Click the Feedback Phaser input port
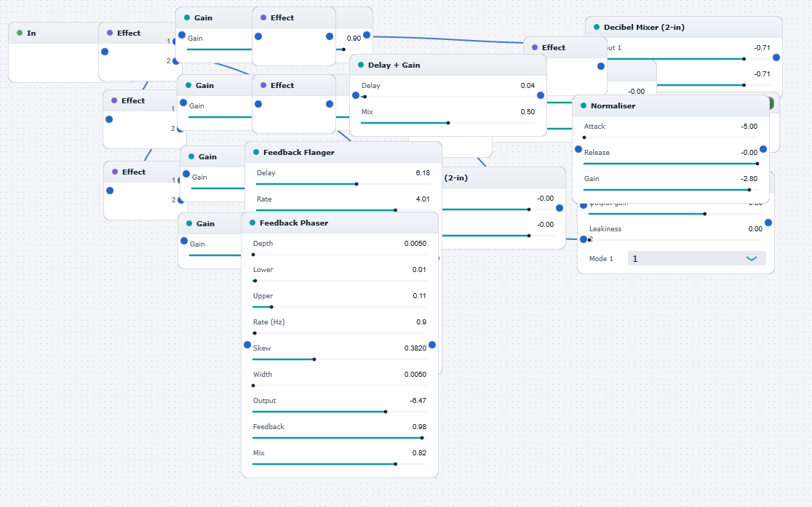 (247, 345)
